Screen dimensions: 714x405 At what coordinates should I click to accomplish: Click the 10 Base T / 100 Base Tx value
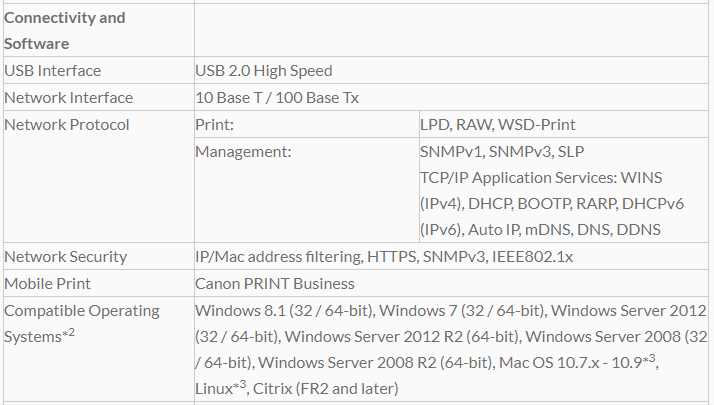(x=277, y=98)
